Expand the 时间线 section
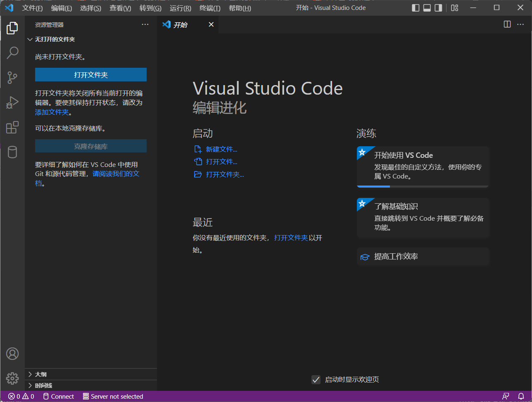 point(91,385)
